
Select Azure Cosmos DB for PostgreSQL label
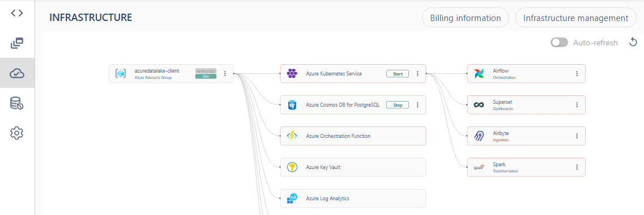343,105
